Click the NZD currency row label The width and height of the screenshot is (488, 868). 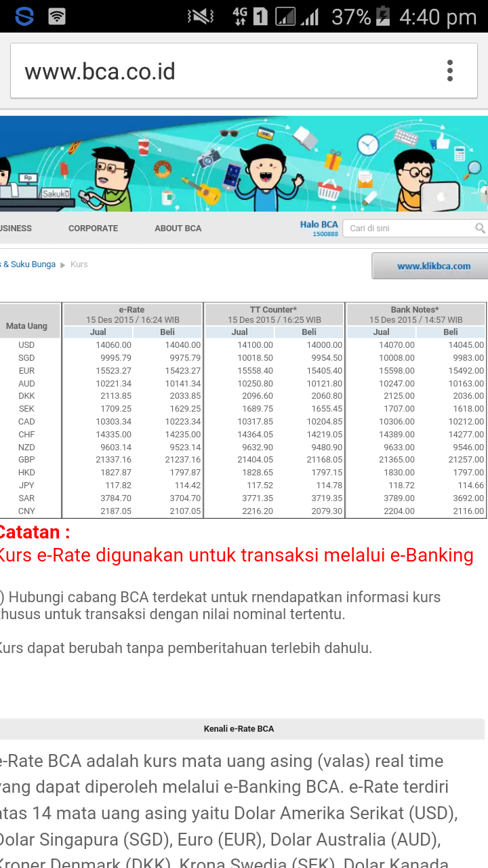[x=26, y=448]
